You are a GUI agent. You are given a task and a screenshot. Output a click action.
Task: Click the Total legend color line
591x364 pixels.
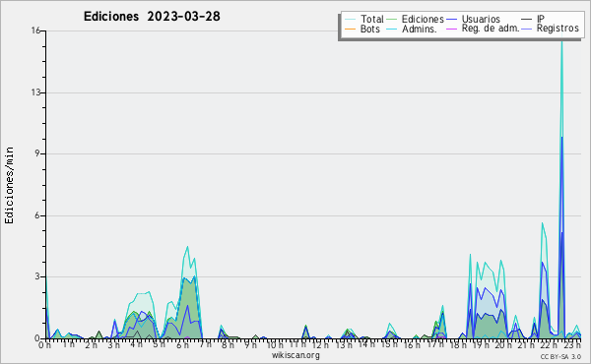(350, 20)
